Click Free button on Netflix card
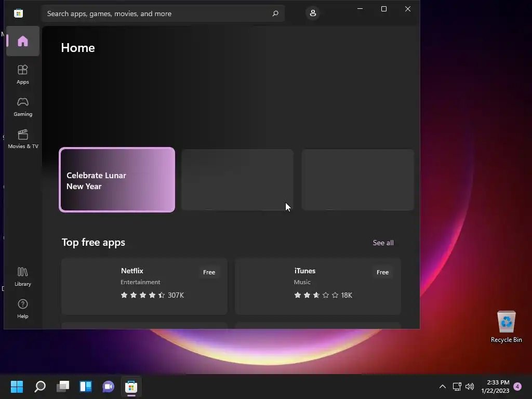Image resolution: width=532 pixels, height=399 pixels. (209, 272)
